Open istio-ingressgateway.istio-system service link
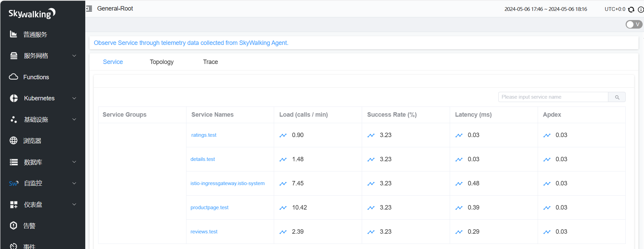This screenshot has width=644, height=249. pyautogui.click(x=228, y=183)
